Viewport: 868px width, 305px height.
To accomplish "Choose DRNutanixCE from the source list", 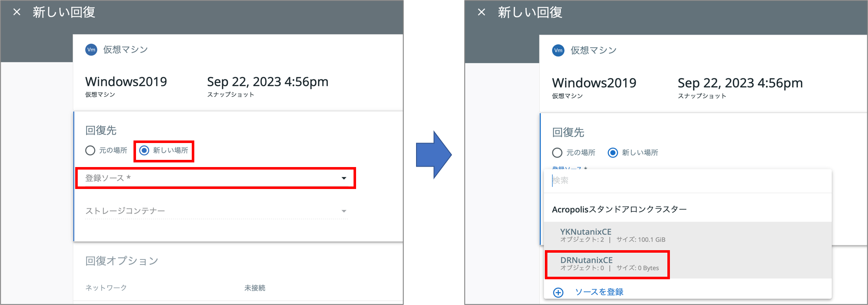I will pos(688,264).
